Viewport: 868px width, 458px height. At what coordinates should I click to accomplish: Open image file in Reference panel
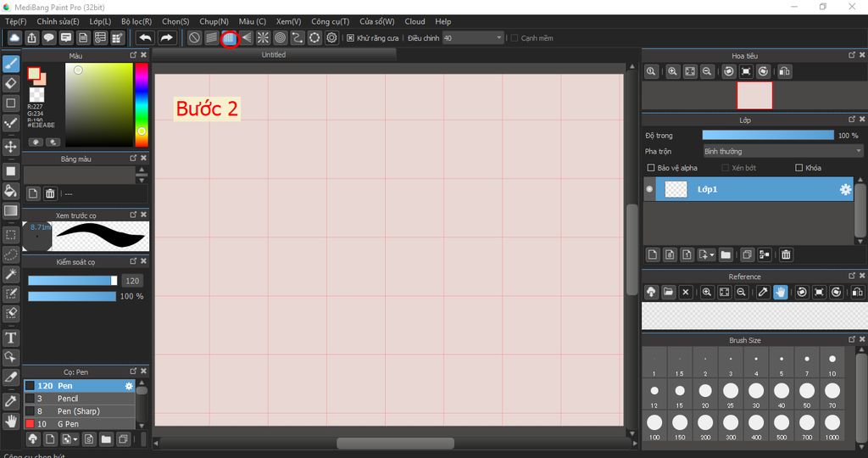click(668, 292)
